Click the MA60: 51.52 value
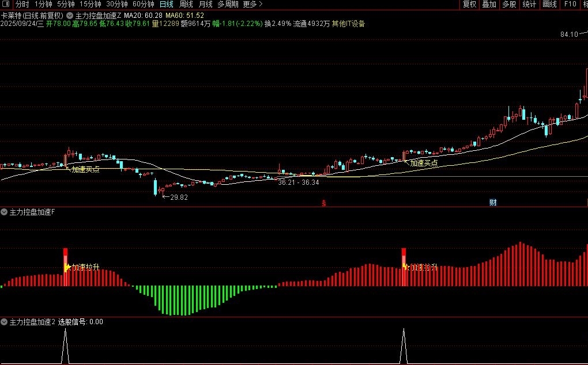This screenshot has width=588, height=365. pos(185,16)
